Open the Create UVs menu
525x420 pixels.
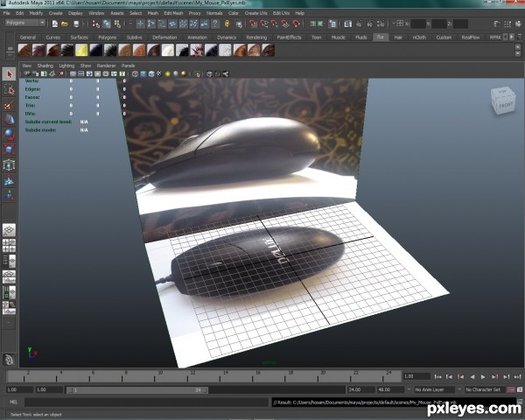coord(255,13)
